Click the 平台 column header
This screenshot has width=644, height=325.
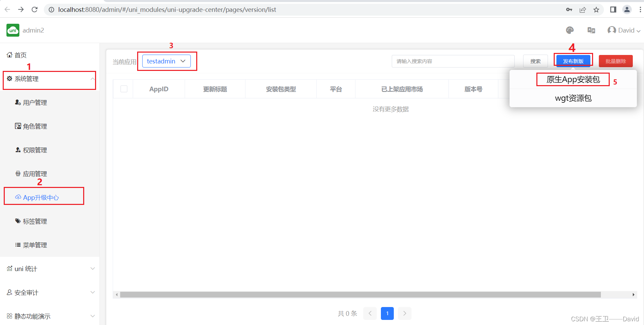pos(336,89)
